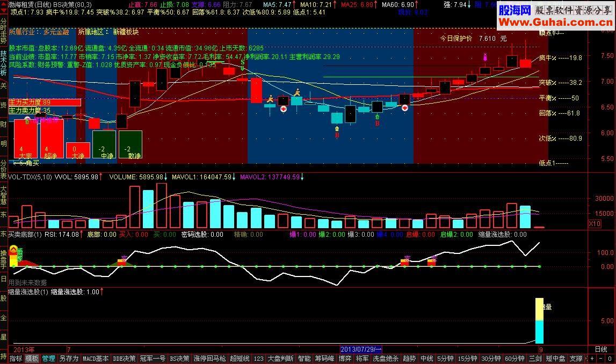Click the 今日保护价 7.610 元 text
The image size is (616, 364).
[x=473, y=38]
